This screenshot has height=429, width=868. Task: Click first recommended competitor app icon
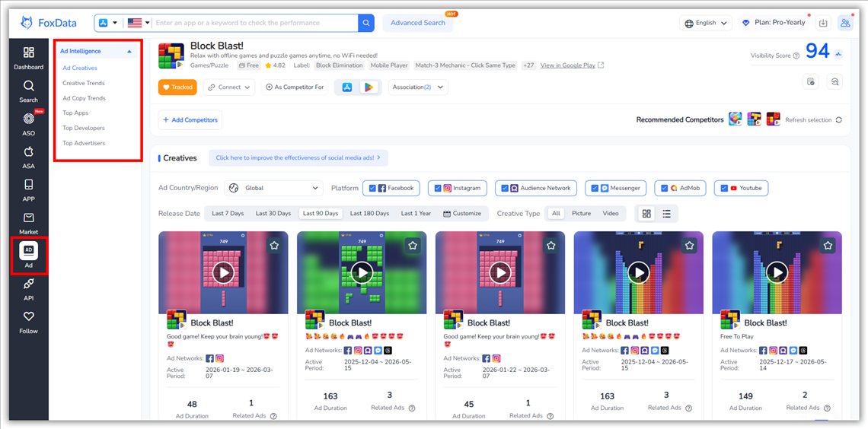(736, 119)
